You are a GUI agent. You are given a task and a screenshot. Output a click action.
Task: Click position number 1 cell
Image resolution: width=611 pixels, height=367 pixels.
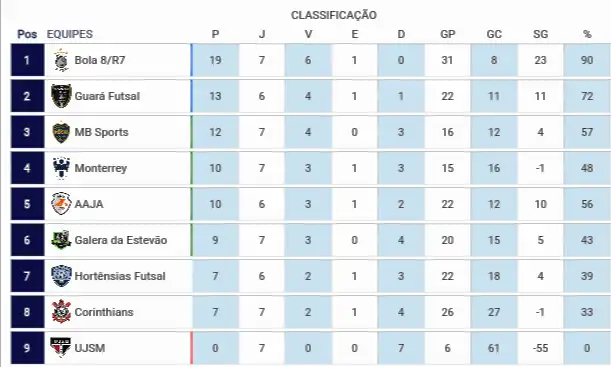(x=27, y=60)
